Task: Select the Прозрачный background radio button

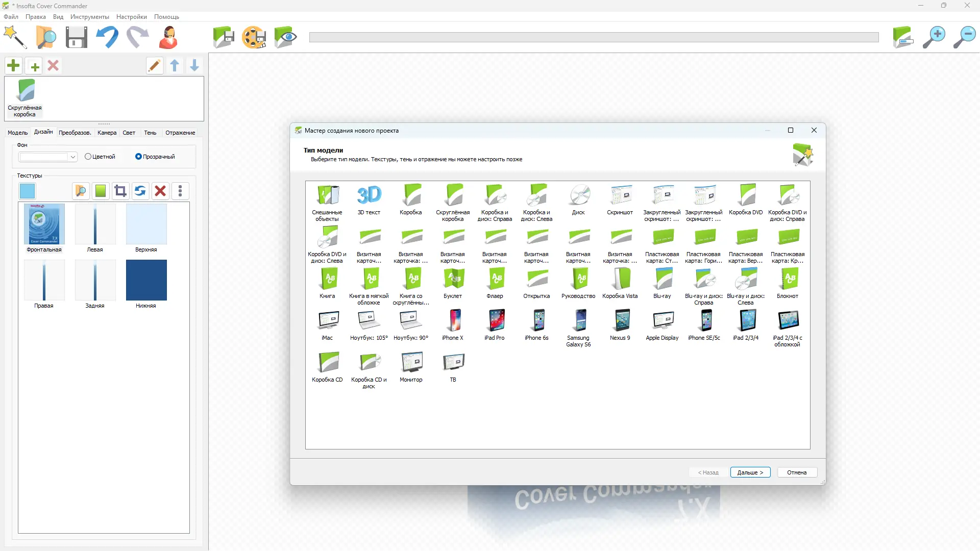Action: point(138,157)
